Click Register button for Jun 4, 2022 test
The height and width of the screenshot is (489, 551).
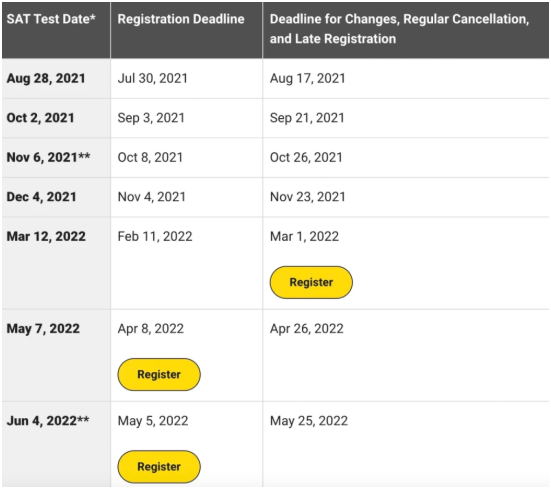tap(159, 467)
